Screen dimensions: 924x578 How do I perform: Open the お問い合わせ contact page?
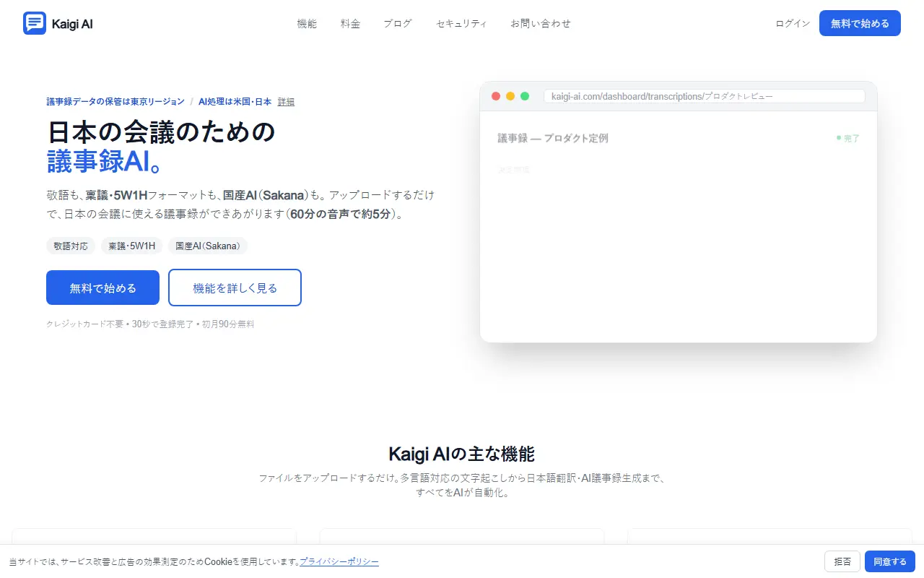click(x=541, y=23)
